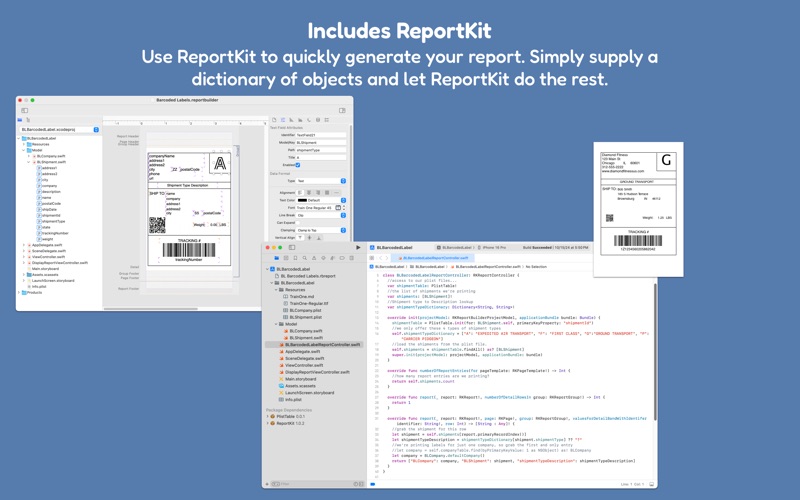This screenshot has width=800, height=500.
Task: Click Xcode related items grid icon
Action: [372, 258]
